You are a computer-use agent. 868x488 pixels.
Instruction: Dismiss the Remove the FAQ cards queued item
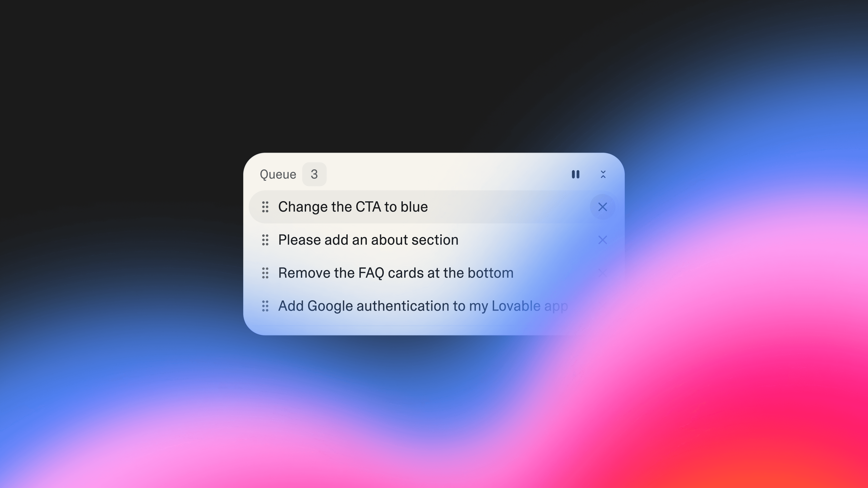(602, 273)
